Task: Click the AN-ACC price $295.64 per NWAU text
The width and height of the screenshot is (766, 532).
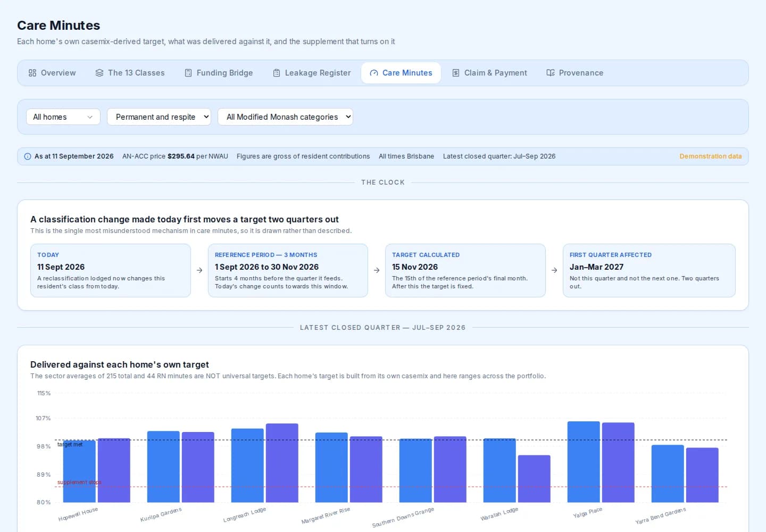Action: 175,156
